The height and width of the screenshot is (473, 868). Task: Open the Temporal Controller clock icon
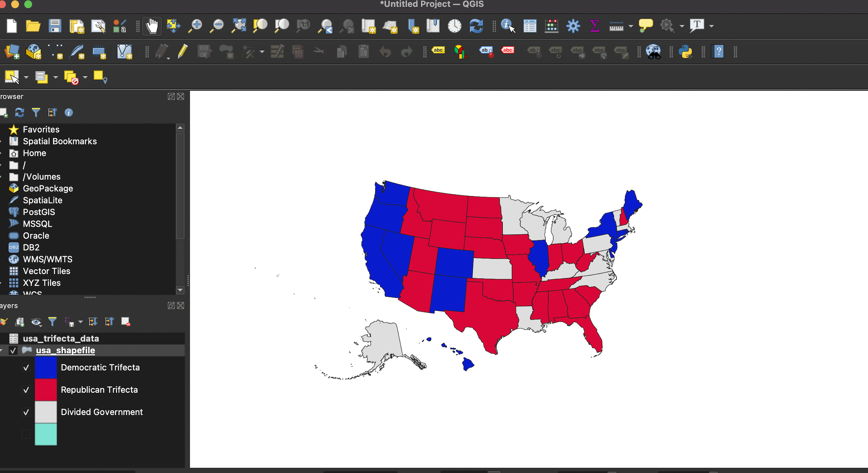coord(454,26)
